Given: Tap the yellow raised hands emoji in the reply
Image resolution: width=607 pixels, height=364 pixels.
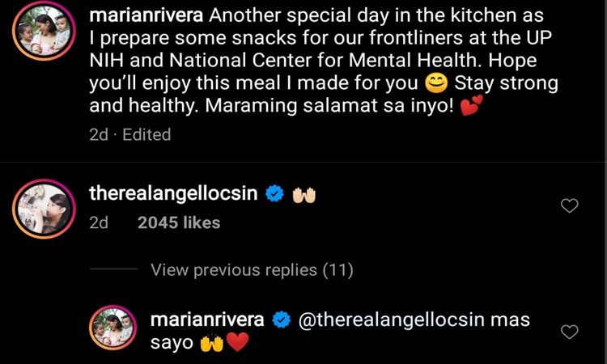Looking at the screenshot, I should coord(211,343).
